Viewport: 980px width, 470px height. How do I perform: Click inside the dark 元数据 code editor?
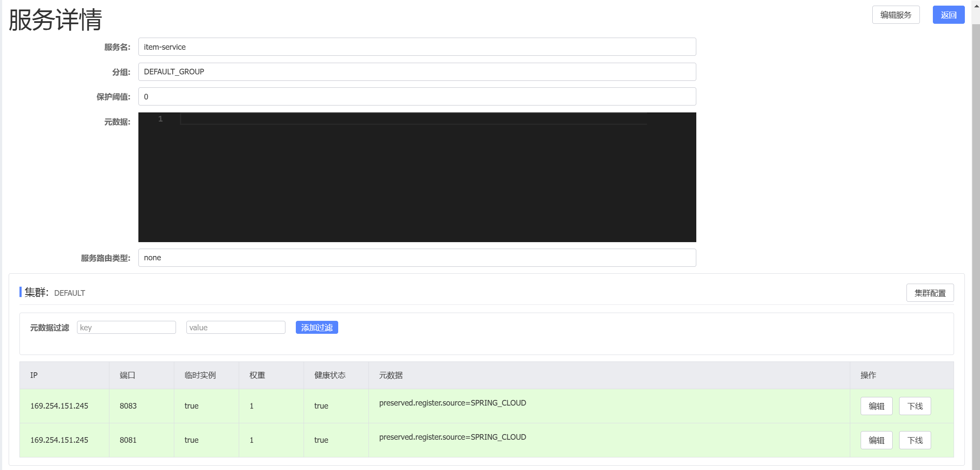pyautogui.click(x=417, y=177)
